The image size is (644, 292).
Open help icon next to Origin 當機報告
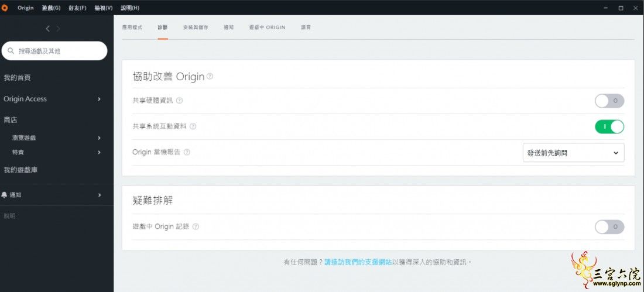click(x=187, y=152)
